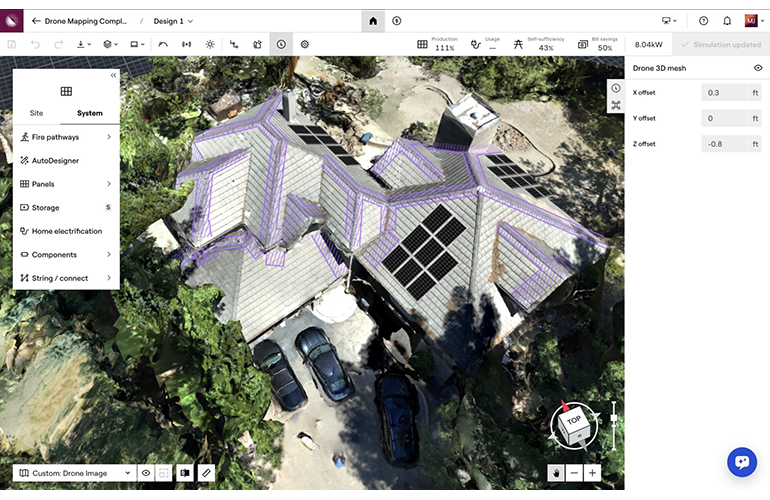Open the design settings gear

tap(304, 44)
